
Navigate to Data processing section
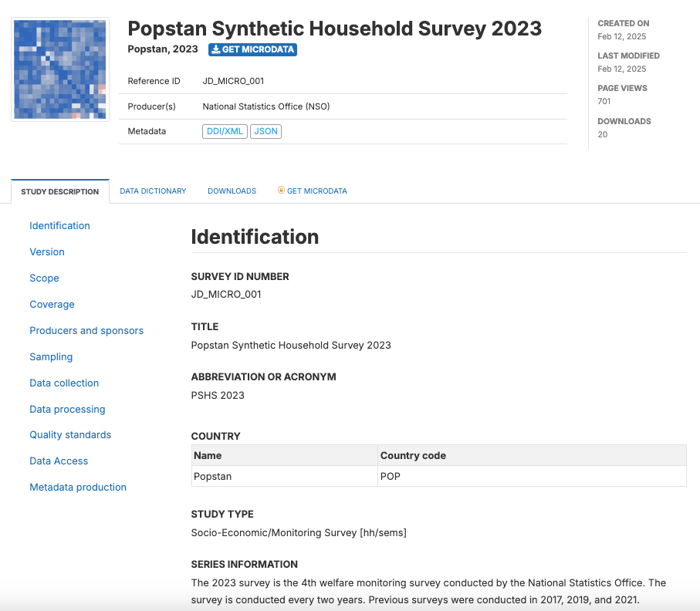pos(67,410)
